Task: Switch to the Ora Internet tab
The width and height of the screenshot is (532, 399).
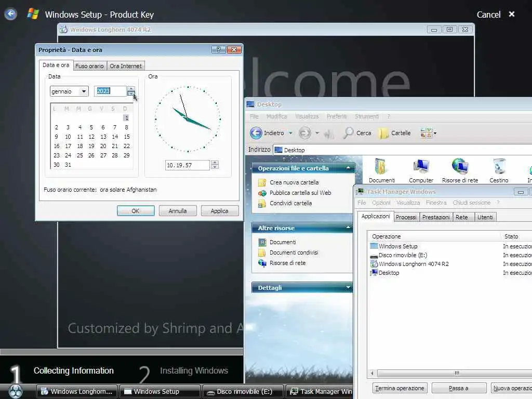Action: tap(126, 66)
